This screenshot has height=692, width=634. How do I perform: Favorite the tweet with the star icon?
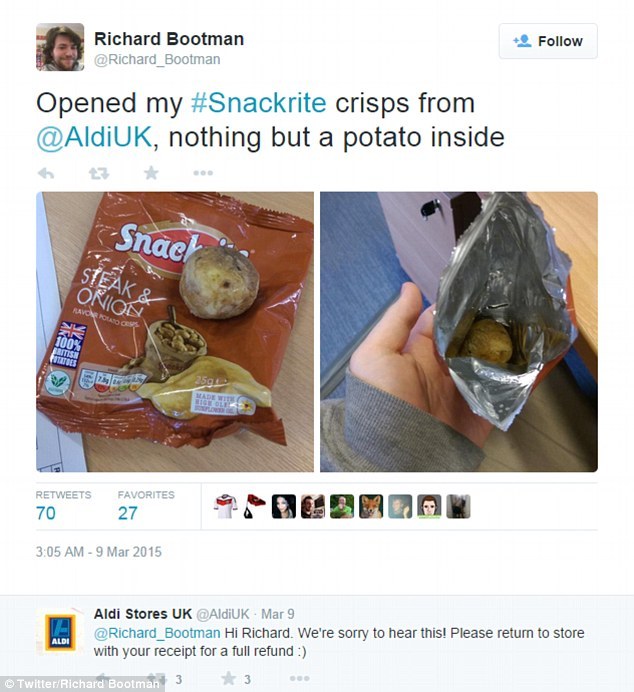tap(151, 173)
